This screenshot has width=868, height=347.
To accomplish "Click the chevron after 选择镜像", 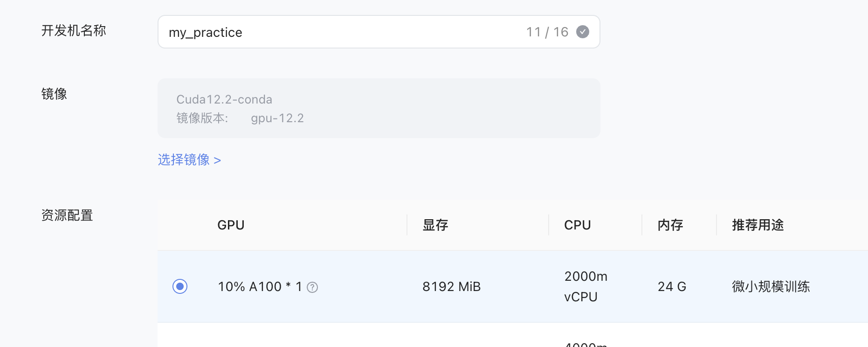I will coord(217,160).
